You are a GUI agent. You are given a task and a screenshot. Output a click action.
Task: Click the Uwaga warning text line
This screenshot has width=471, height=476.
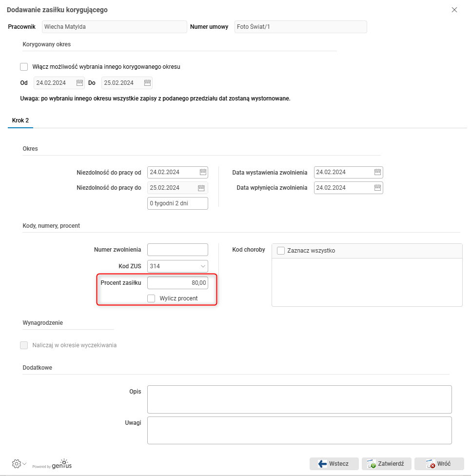pyautogui.click(x=155, y=99)
